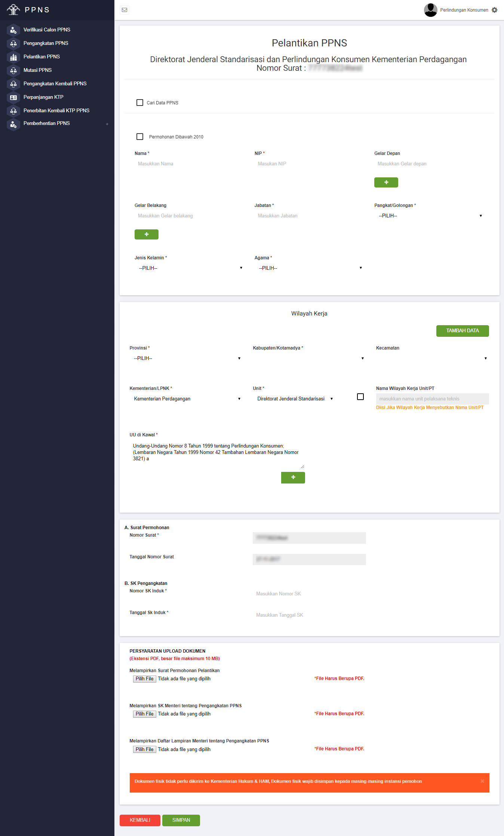Open the Agama selection dropdown
This screenshot has height=836, width=504.
pos(310,268)
